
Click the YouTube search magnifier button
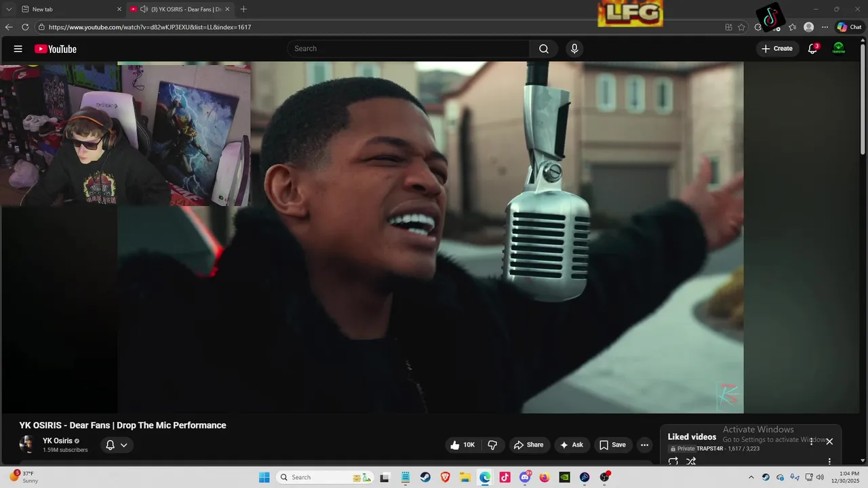[x=544, y=49]
